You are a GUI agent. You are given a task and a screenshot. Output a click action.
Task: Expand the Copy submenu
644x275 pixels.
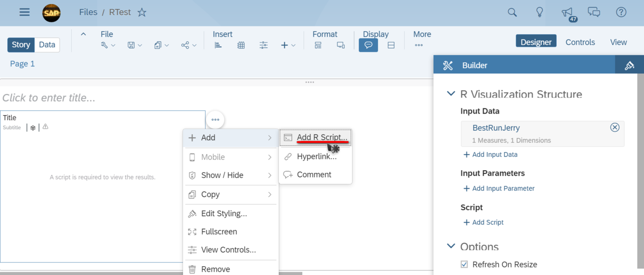pyautogui.click(x=231, y=195)
